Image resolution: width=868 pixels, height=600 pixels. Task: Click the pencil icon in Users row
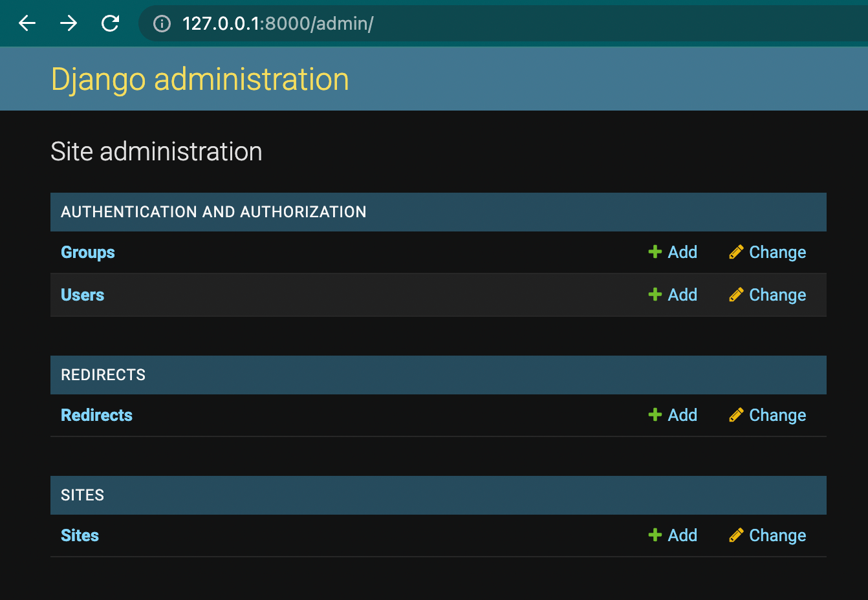[736, 295]
